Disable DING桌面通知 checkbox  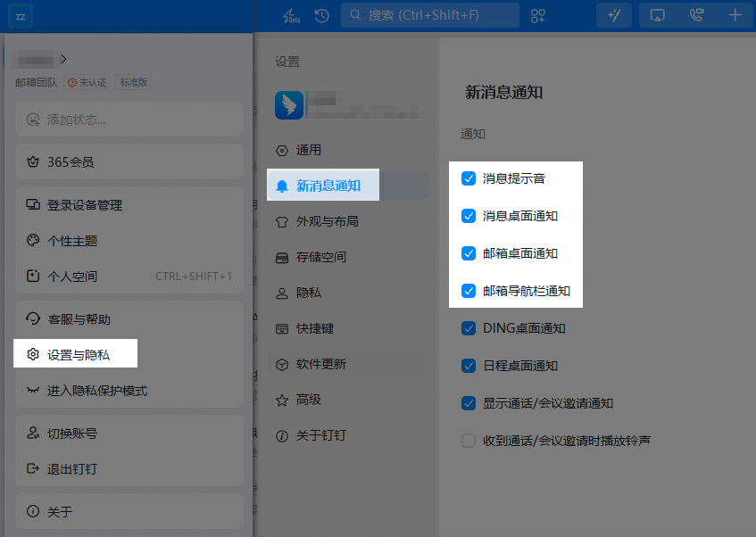coord(469,328)
